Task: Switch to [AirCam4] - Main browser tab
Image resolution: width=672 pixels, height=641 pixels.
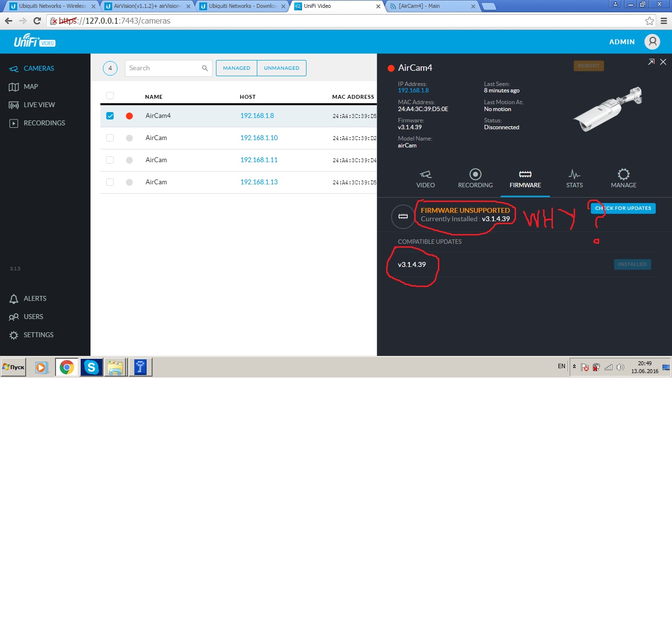Action: 432,6
